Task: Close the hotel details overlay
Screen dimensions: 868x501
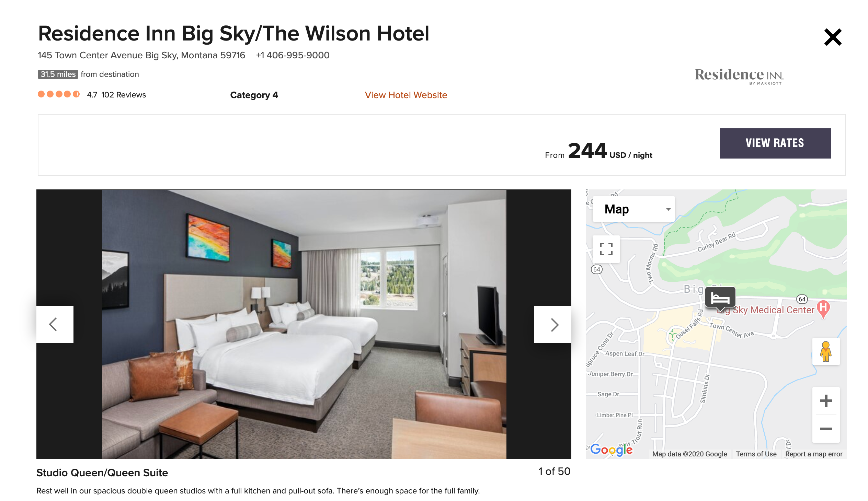Action: (832, 37)
